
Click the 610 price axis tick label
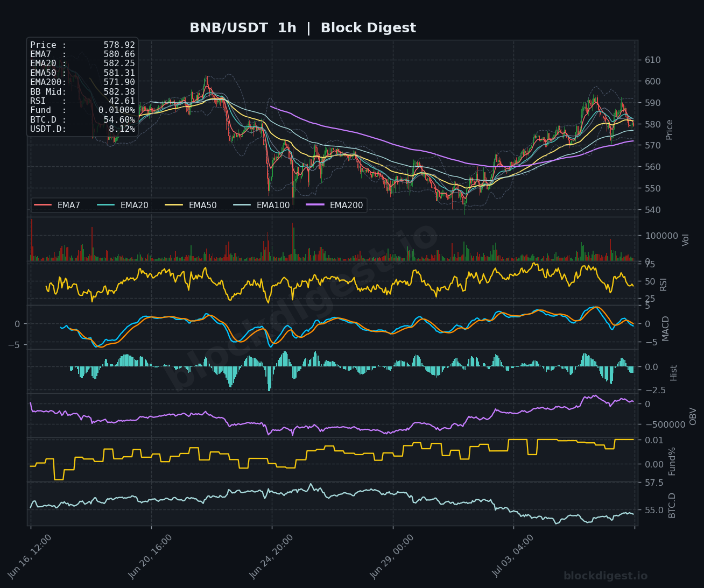(x=653, y=60)
